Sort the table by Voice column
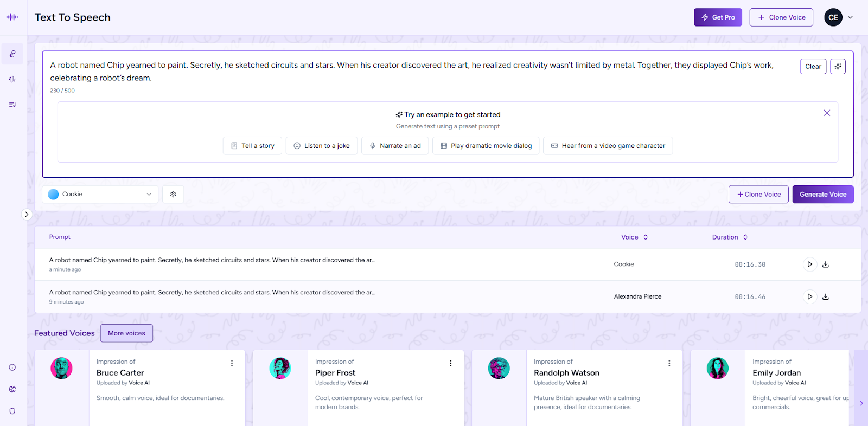 [x=635, y=237]
